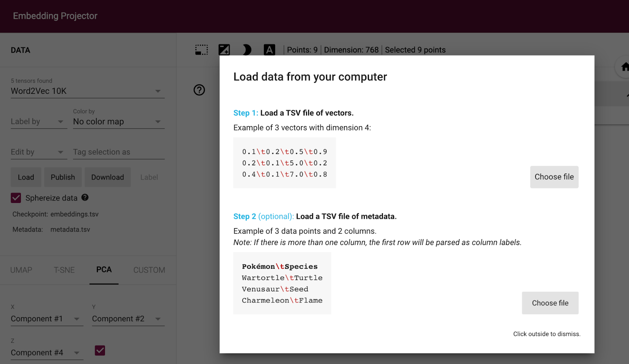
Task: Open the Label by dropdown
Action: point(39,122)
